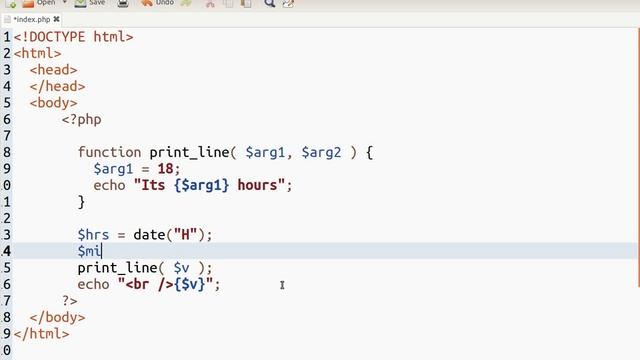
Task: Click the line number of the function print_line line
Action: (7, 152)
